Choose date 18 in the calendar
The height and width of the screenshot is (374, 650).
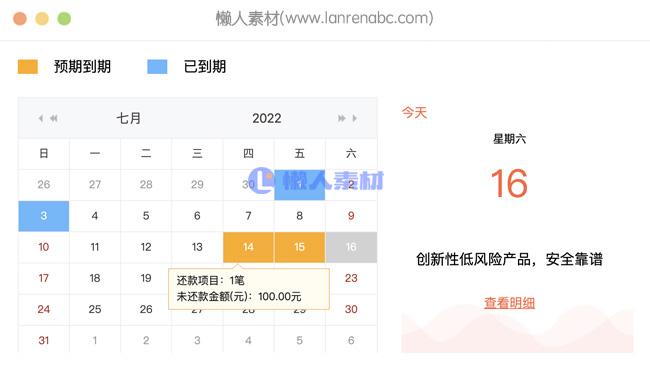coord(95,278)
